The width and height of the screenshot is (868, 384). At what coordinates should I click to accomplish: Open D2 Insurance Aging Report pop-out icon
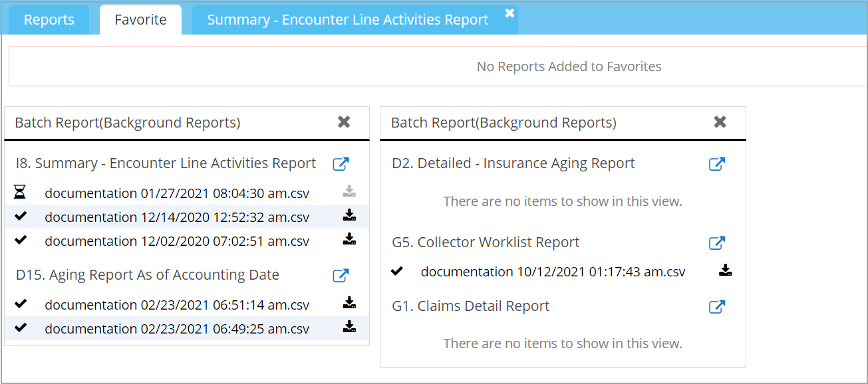716,164
